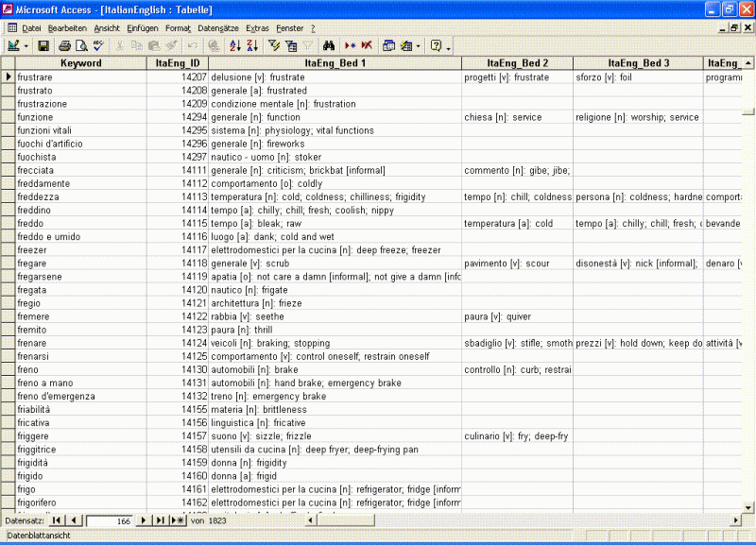This screenshot has width=756, height=545.
Task: Run the spelling check (ABC) icon
Action: point(99,45)
